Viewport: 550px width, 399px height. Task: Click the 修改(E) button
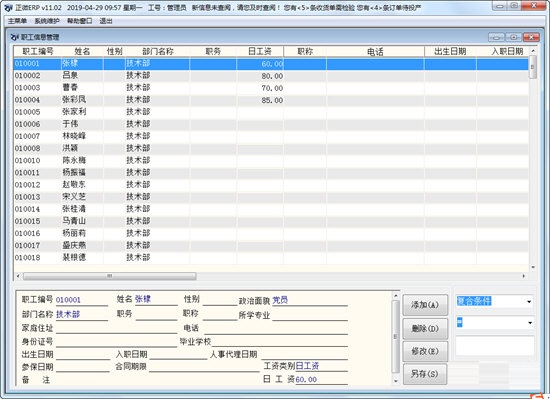(425, 351)
